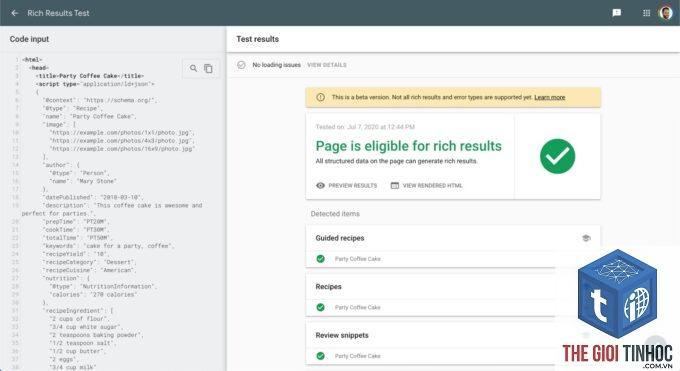Click green check under Guided recipes

click(320, 259)
